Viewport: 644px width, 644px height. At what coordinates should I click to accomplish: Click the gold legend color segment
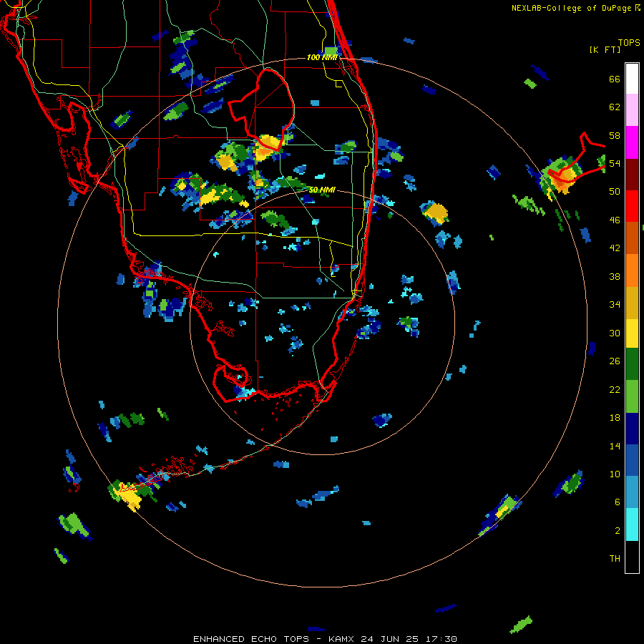point(632,303)
